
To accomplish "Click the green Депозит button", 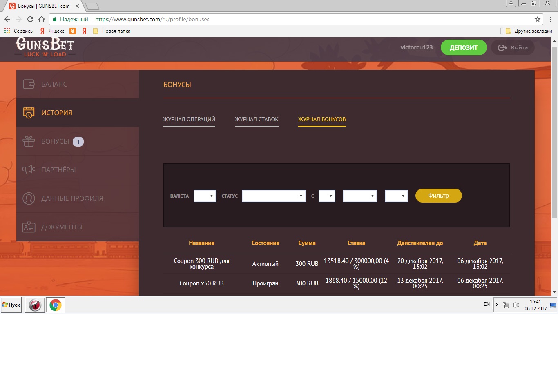I will 464,47.
